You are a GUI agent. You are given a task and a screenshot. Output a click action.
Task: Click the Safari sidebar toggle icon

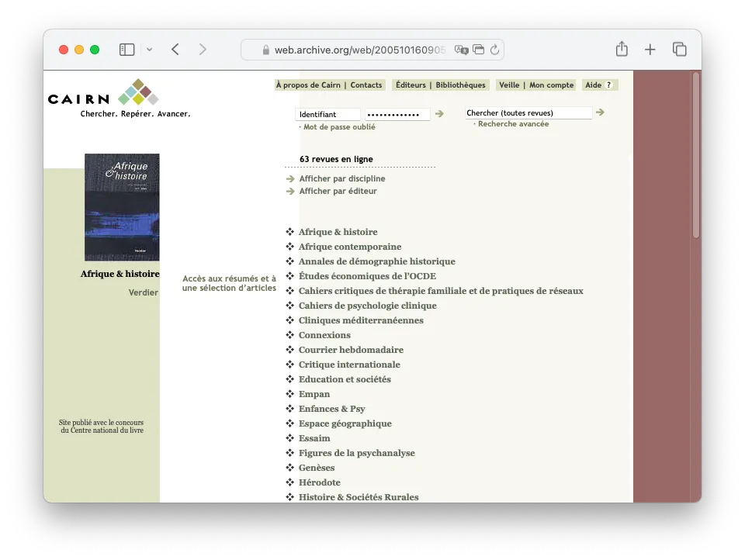tap(126, 50)
